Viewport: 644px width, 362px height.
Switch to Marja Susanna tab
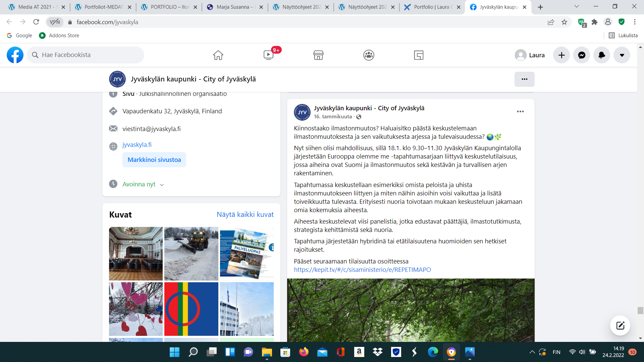(x=235, y=7)
